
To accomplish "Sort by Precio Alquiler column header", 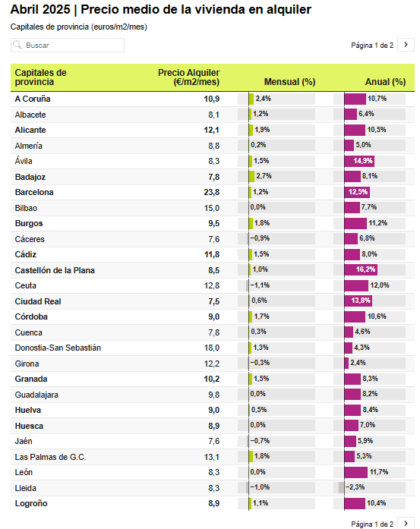I will point(188,77).
